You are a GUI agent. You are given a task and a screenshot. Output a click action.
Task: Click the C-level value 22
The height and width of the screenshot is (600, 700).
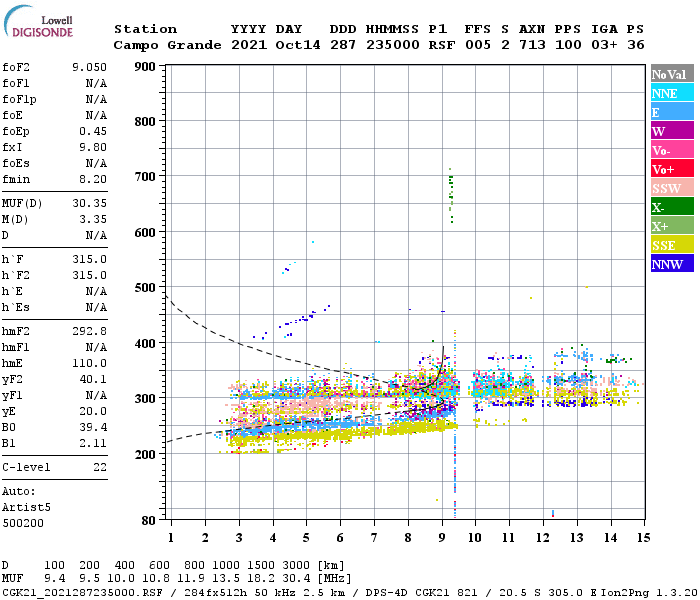pyautogui.click(x=100, y=467)
